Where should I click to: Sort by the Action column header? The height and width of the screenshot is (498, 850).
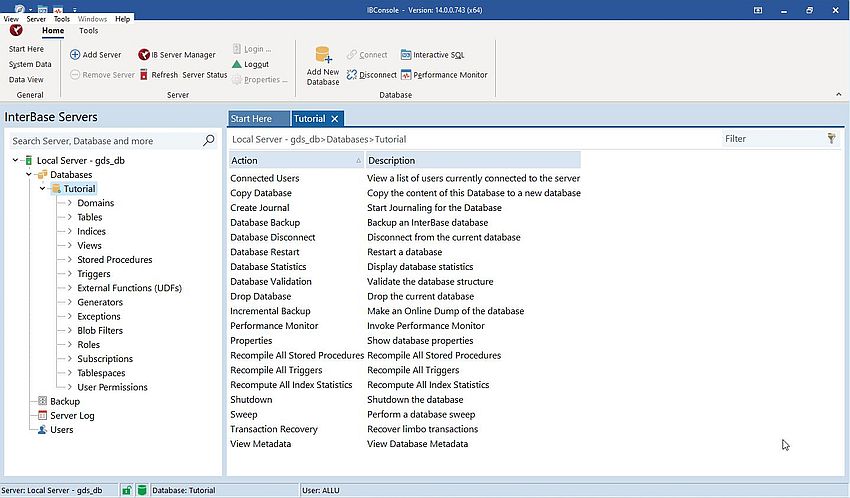pyautogui.click(x=296, y=160)
